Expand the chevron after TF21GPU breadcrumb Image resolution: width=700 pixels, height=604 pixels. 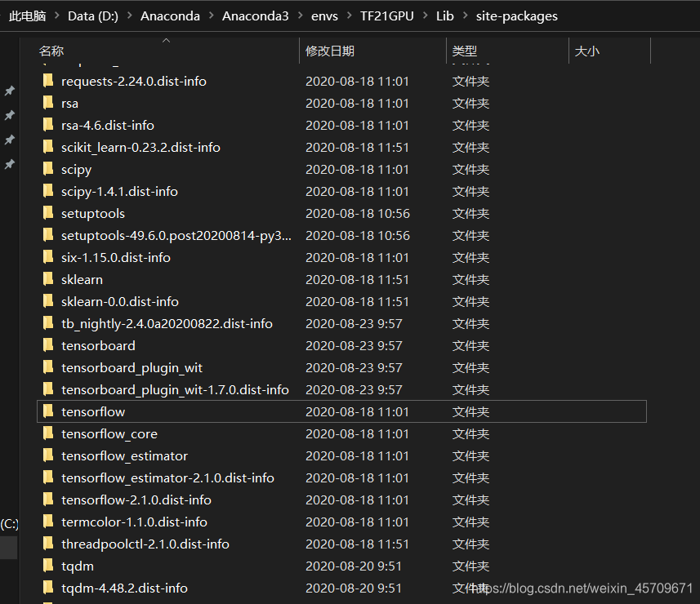tap(425, 16)
